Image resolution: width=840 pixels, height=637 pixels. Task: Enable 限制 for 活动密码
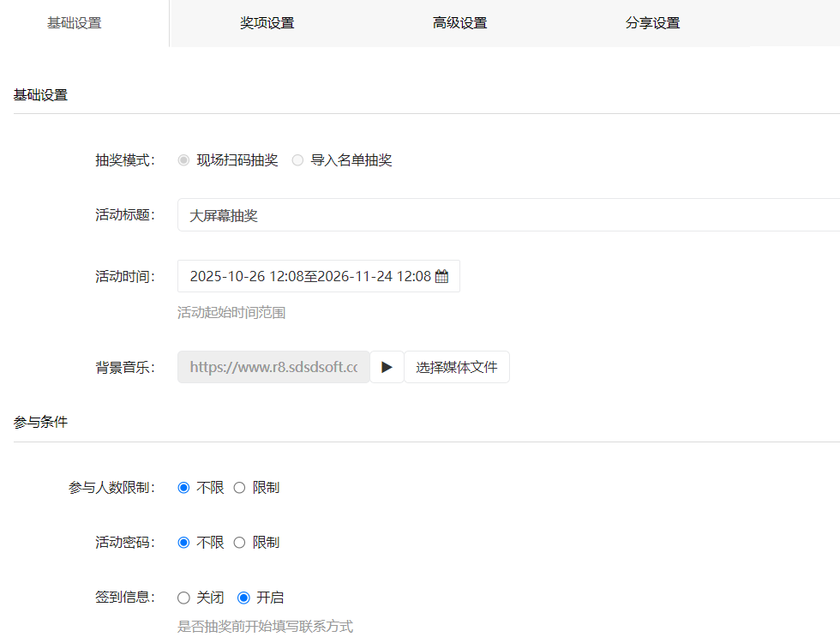pyautogui.click(x=239, y=543)
